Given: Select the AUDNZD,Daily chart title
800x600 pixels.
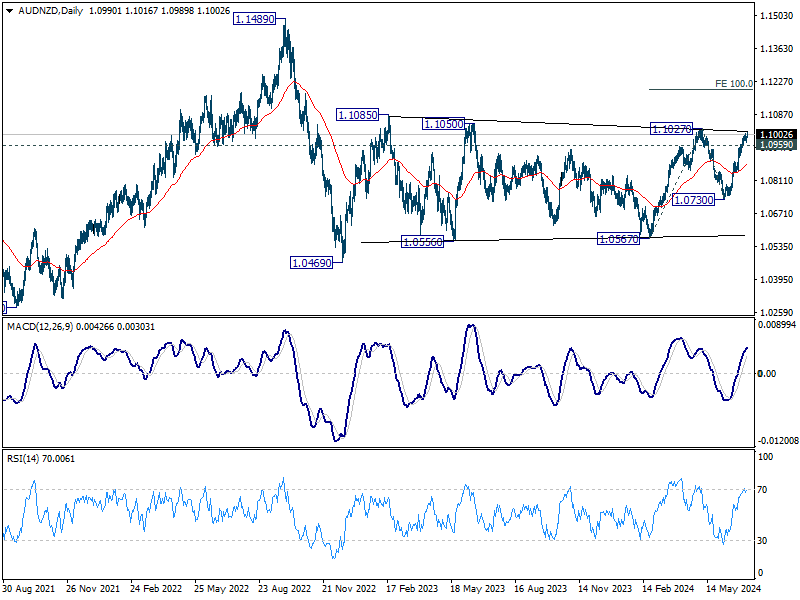Looking at the screenshot, I should click(x=51, y=11).
